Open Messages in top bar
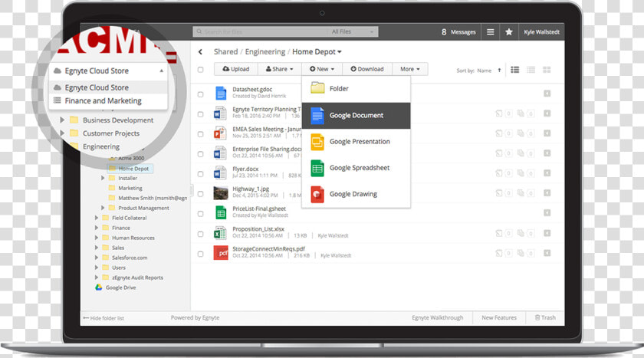This screenshot has height=358, width=644. tap(458, 32)
